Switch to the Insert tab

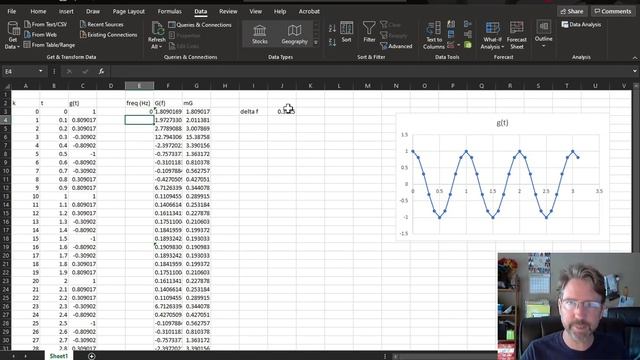pos(66,11)
